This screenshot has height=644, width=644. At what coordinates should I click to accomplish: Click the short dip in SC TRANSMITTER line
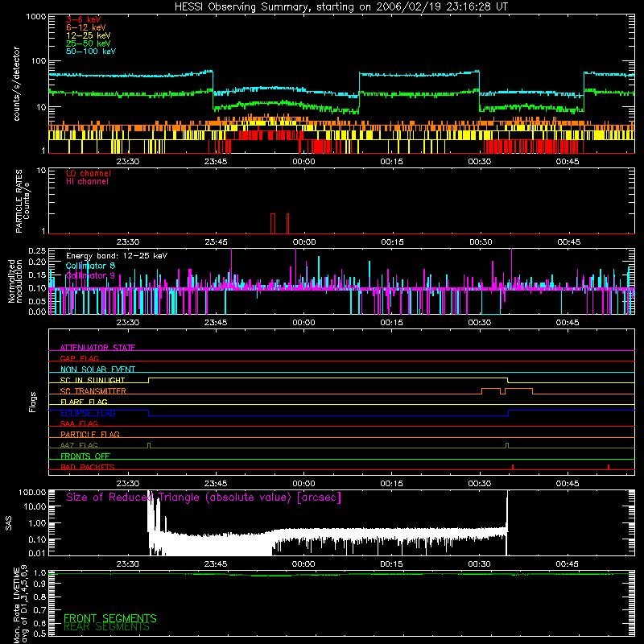tap(502, 391)
